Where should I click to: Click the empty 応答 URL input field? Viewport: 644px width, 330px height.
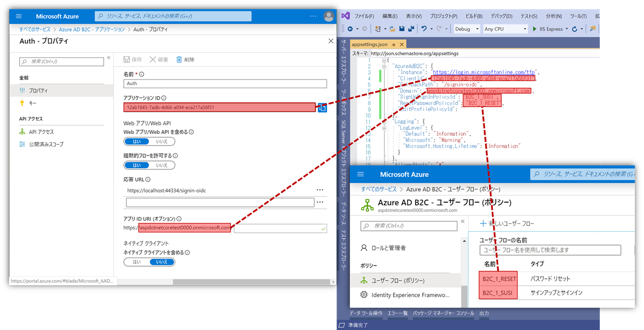pyautogui.click(x=220, y=202)
